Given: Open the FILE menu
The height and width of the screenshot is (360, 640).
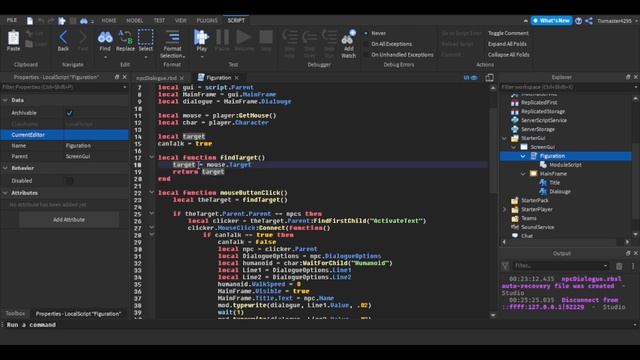Looking at the screenshot, I should [11, 20].
